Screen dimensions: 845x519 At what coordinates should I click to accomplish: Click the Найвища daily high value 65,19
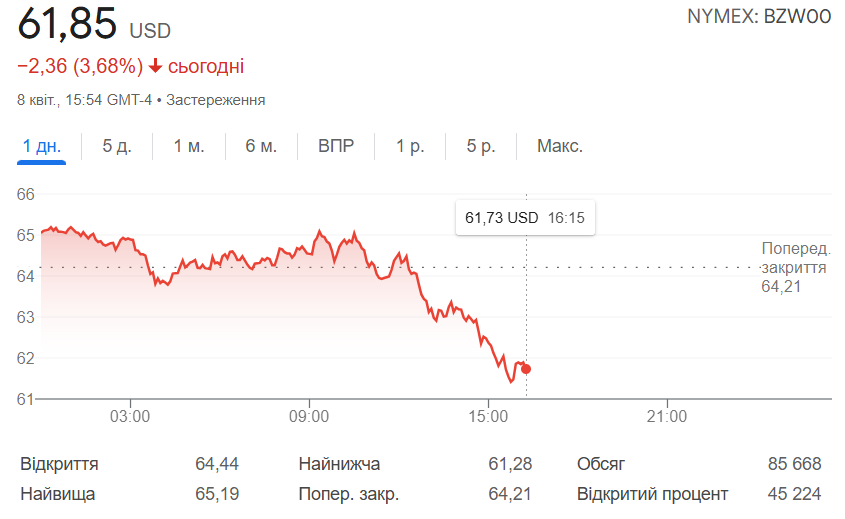coord(216,494)
